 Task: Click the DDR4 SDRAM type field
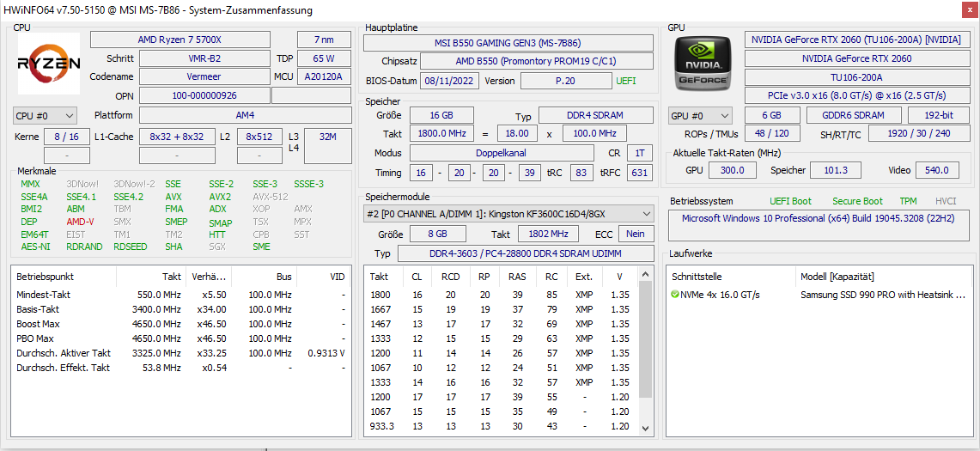tap(595, 116)
